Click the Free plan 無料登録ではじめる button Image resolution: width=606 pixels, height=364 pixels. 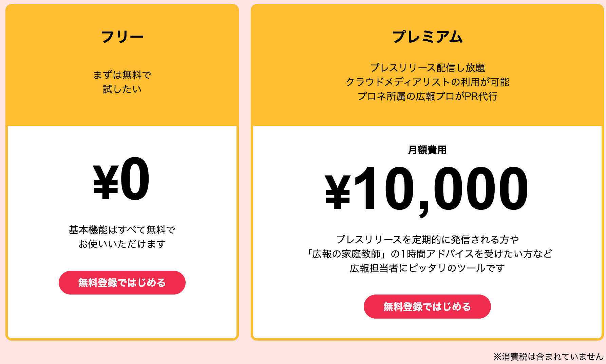(x=122, y=283)
